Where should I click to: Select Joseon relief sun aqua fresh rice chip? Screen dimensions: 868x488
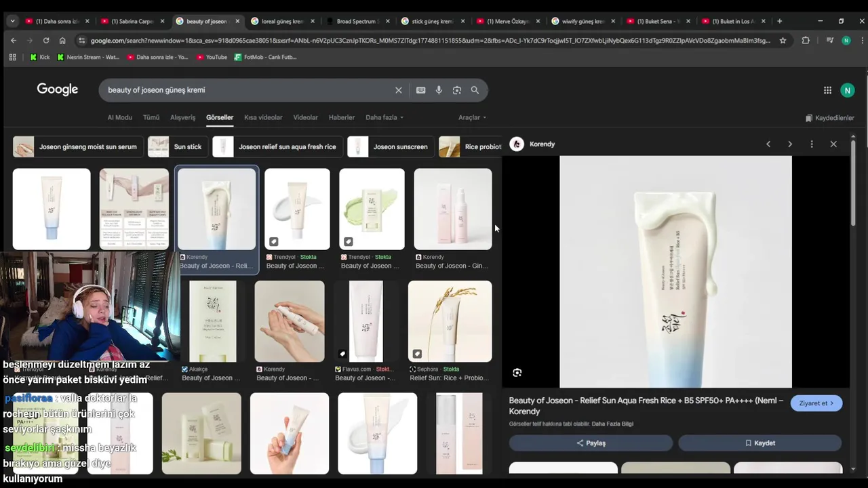277,146
